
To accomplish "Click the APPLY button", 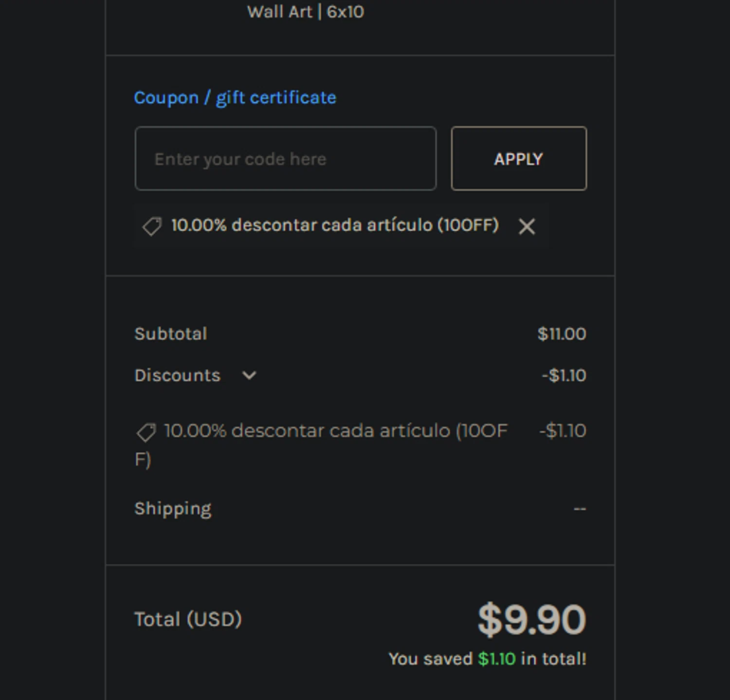I will coord(519,159).
